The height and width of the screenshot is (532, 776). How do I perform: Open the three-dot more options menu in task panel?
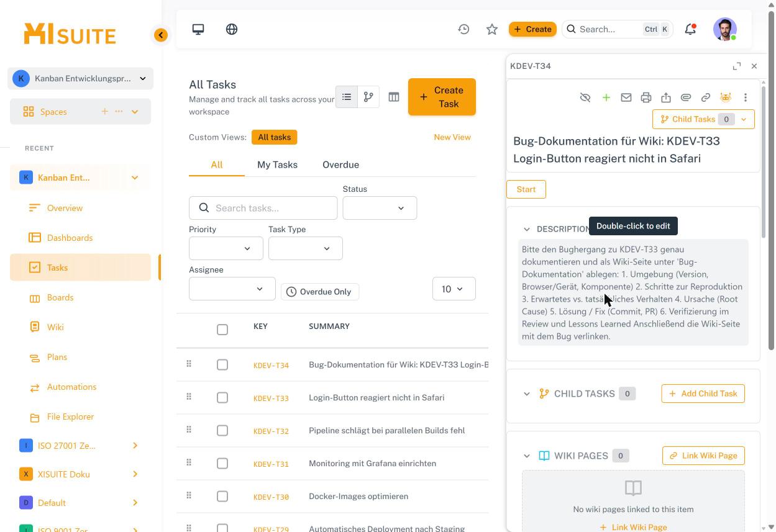(745, 97)
